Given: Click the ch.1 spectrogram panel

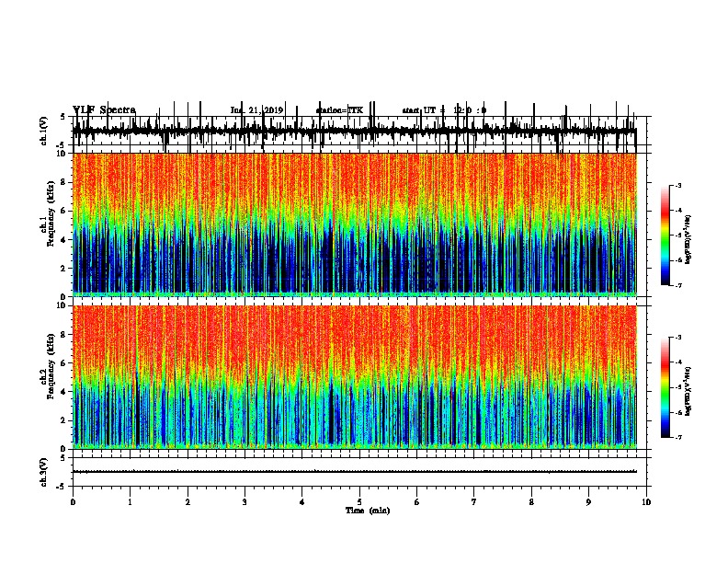Looking at the screenshot, I should pyautogui.click(x=354, y=224).
